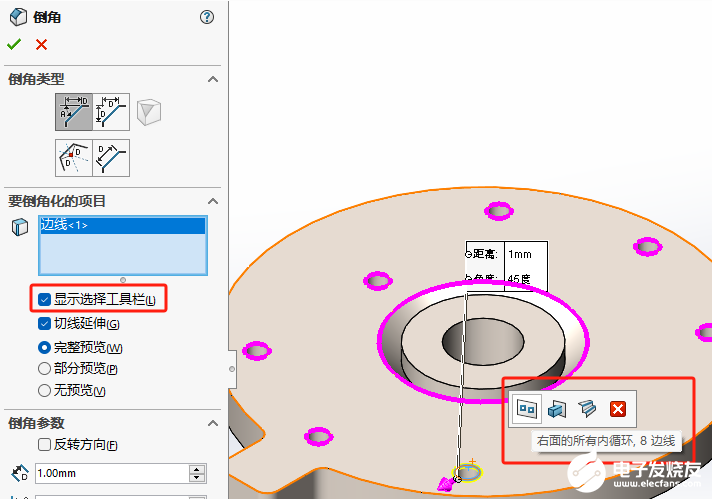Increase distance with stepper up arrow
The image size is (712, 499).
click(197, 469)
